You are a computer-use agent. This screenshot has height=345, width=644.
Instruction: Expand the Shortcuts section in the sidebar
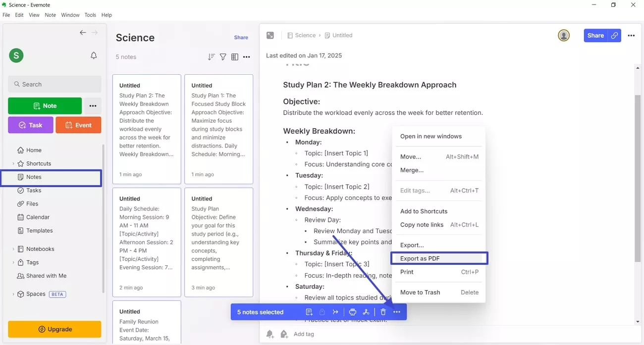point(14,163)
